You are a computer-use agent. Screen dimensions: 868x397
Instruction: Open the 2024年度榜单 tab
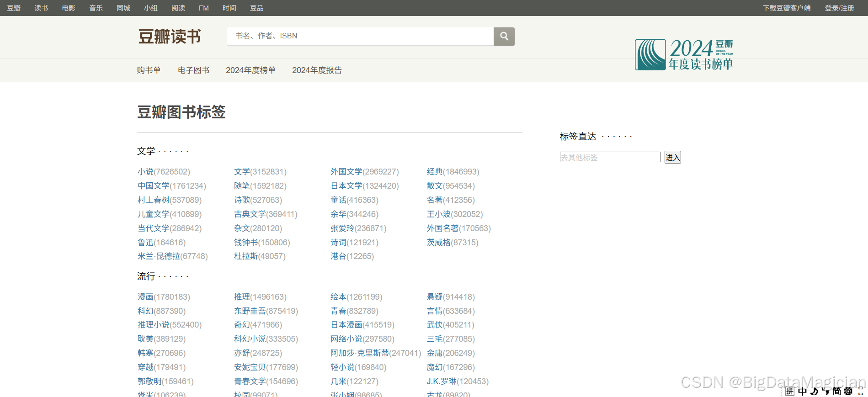click(x=250, y=70)
